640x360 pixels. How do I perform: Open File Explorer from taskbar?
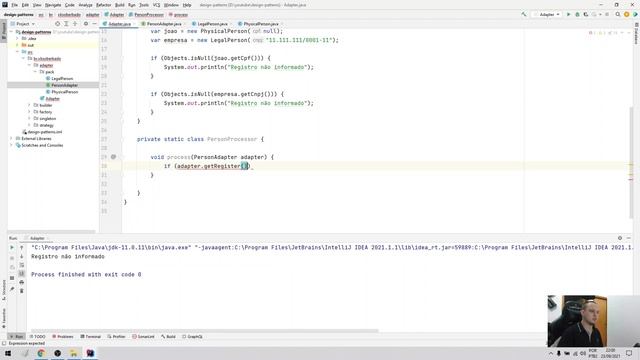[73, 353]
